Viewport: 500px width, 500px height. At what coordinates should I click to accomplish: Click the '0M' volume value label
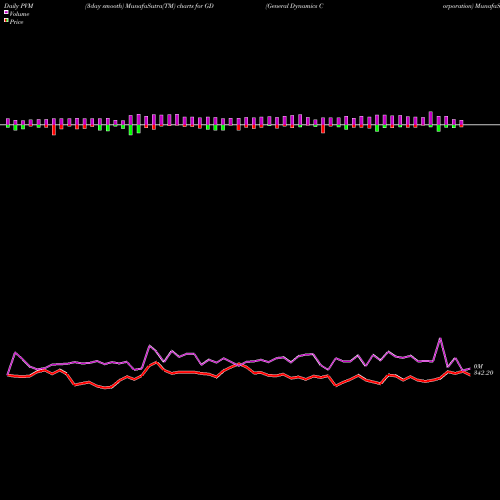(478, 366)
